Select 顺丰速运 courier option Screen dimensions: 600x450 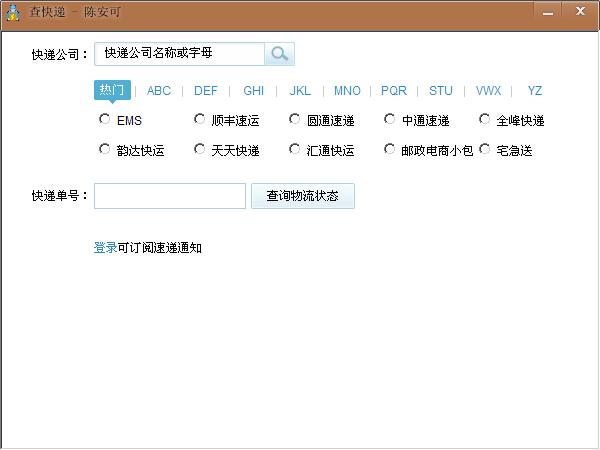click(199, 119)
